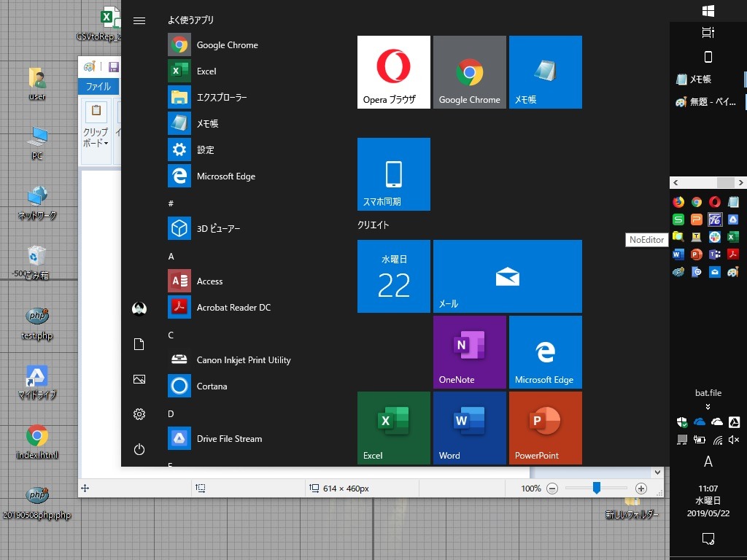Image resolution: width=747 pixels, height=560 pixels.
Task: Open the Action Center notifications icon
Action: (708, 539)
